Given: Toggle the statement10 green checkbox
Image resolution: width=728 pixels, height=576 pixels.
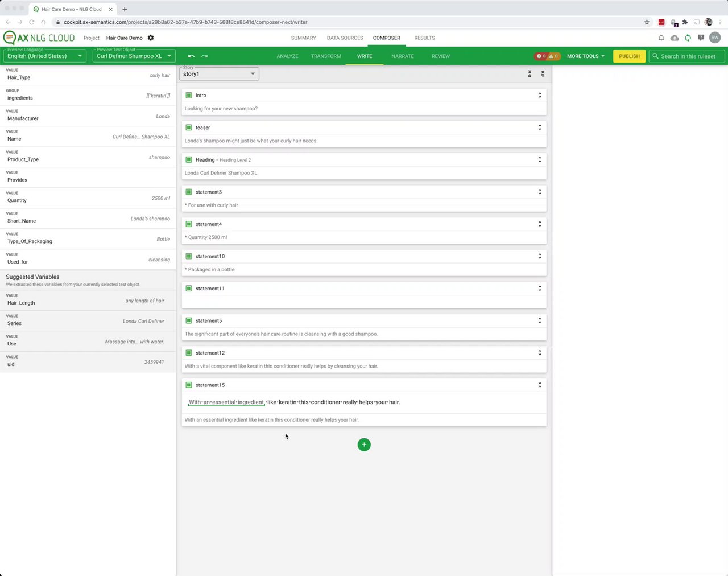Looking at the screenshot, I should (x=189, y=256).
